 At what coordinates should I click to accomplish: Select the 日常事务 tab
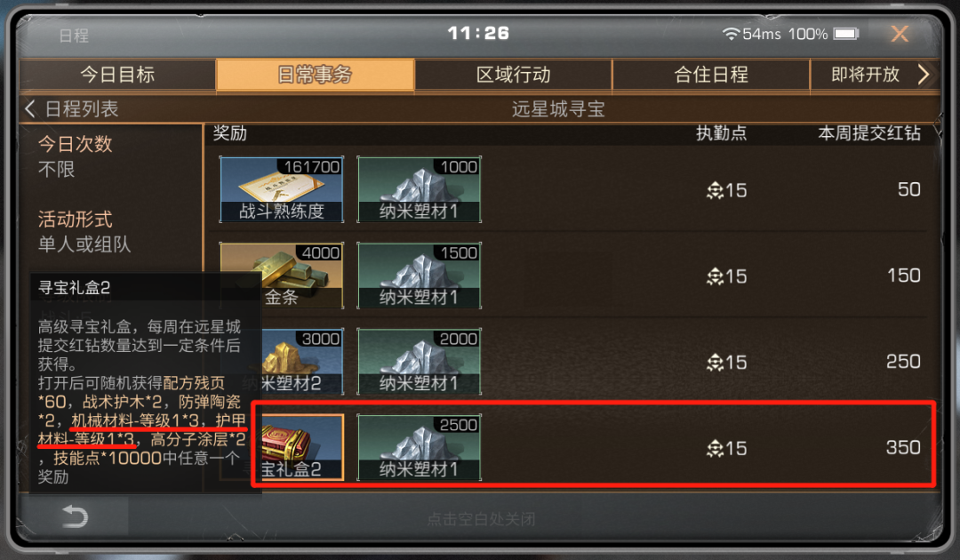(316, 75)
